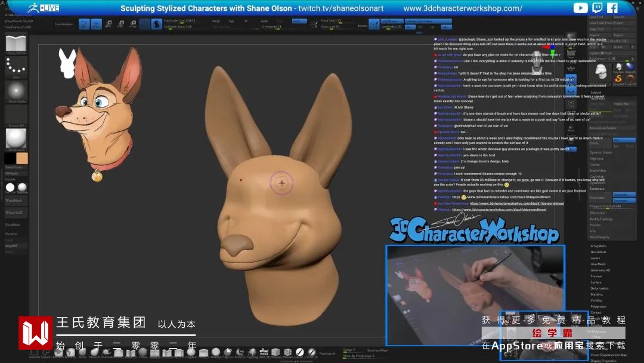Adjust the LazyRadius slider
Image resolution: width=644 pixels, height=363 pixels.
point(391,27)
